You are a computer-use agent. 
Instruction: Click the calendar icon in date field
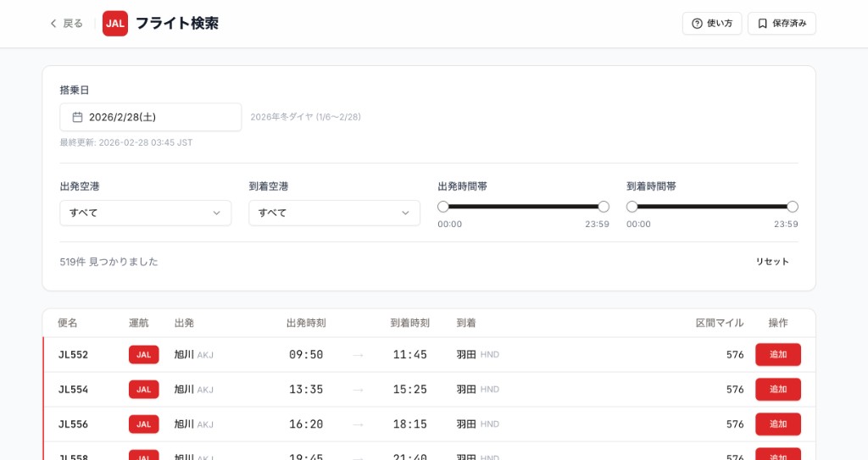click(x=77, y=117)
